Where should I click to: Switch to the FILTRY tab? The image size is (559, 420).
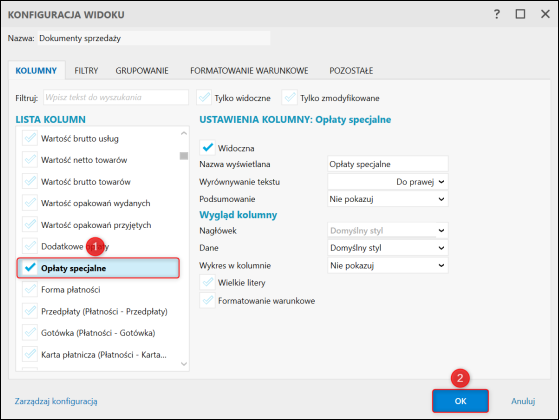tap(86, 71)
